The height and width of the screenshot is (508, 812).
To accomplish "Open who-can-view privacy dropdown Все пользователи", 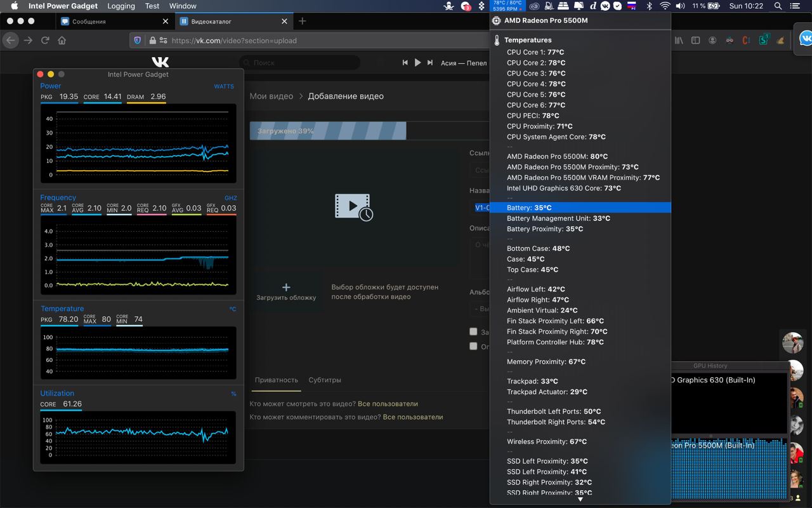I will pos(388,403).
